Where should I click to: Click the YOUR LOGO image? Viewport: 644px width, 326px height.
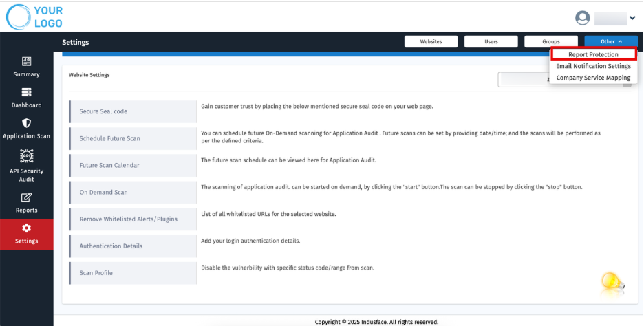pos(34,17)
